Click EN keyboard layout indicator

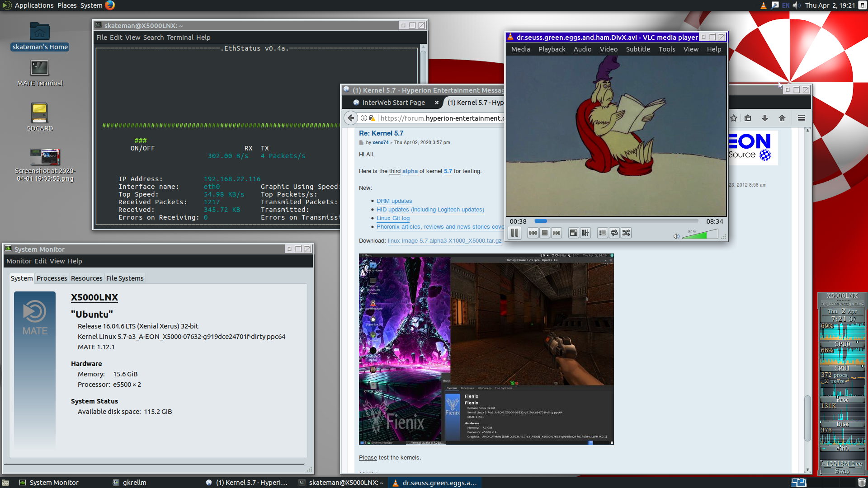coord(786,5)
